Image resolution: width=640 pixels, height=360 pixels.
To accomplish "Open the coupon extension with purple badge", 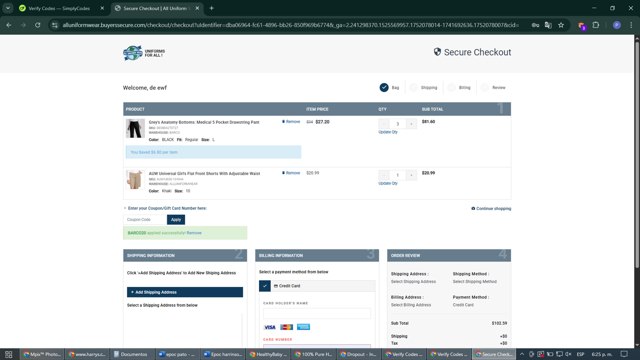I will [582, 26].
